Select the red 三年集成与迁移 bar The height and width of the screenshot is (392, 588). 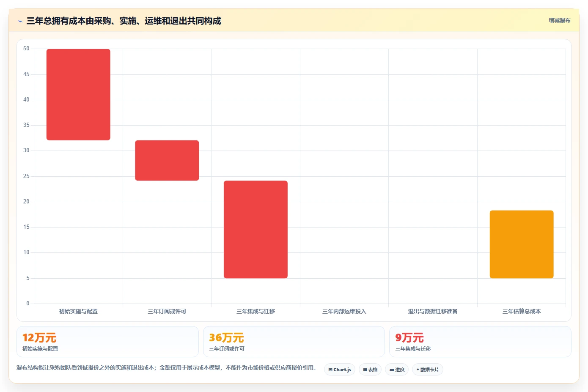coord(256,230)
